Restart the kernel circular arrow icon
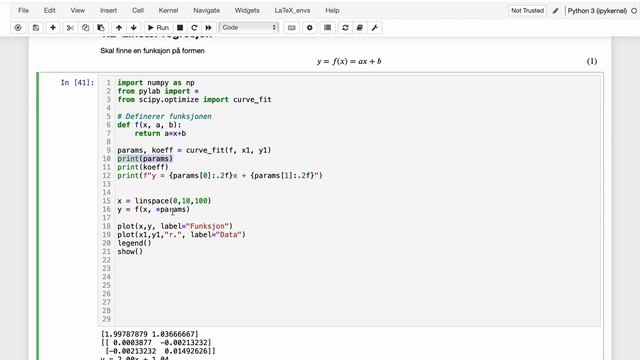The width and height of the screenshot is (640, 360). coord(194,27)
